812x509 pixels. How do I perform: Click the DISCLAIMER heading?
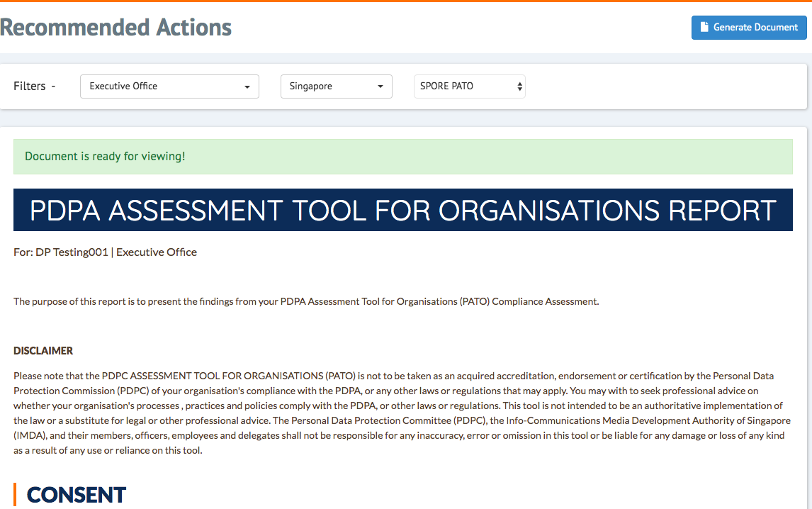coord(43,351)
